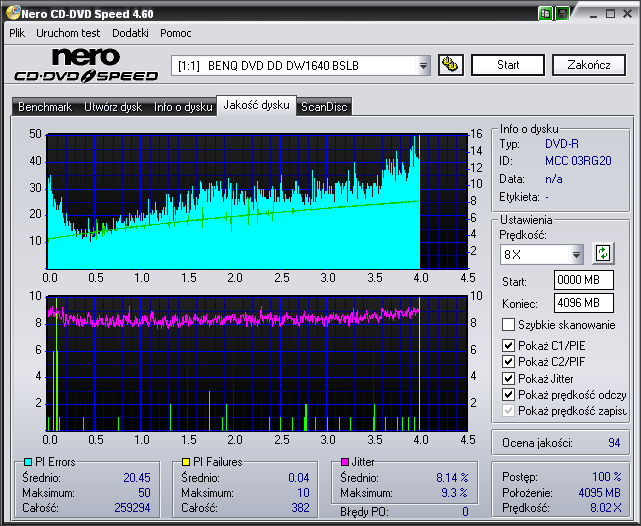Click the Data n/a value
This screenshot has height=526, width=641.
coord(554,179)
